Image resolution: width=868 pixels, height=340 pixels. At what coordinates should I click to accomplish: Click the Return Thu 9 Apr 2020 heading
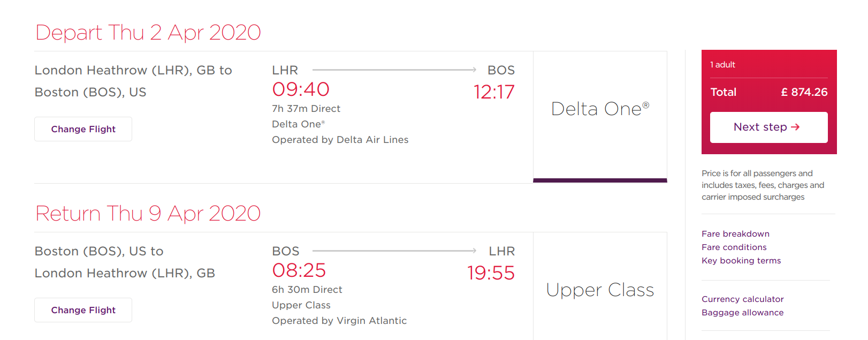pos(148,214)
